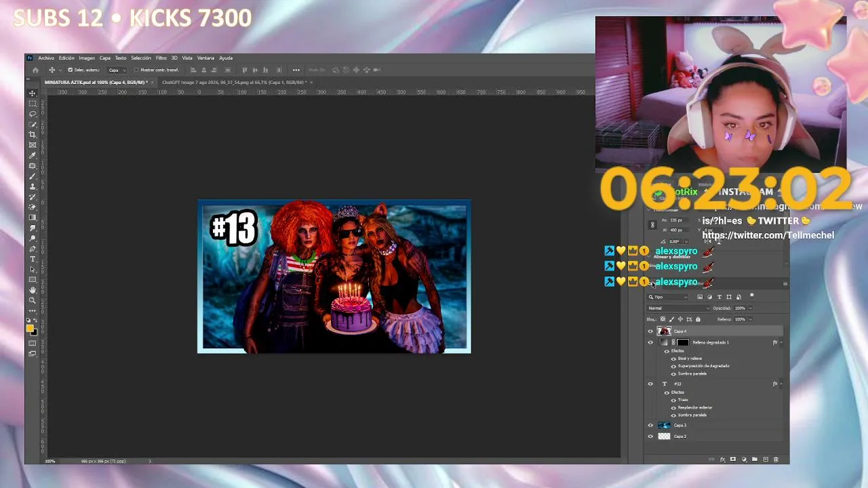Select the Clone Stamp tool
The width and height of the screenshot is (868, 488).
tap(33, 186)
